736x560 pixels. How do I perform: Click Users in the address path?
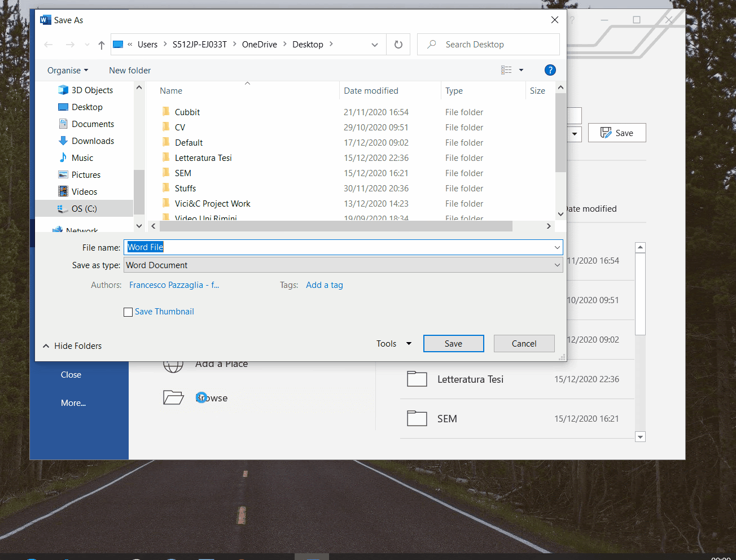(147, 45)
